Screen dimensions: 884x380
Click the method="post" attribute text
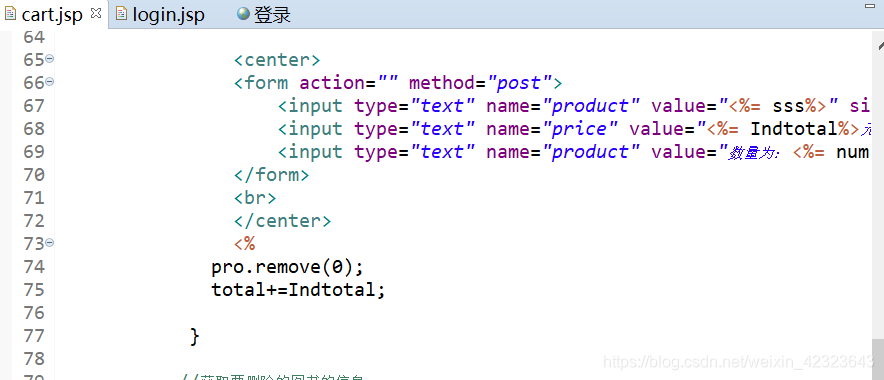pos(480,83)
